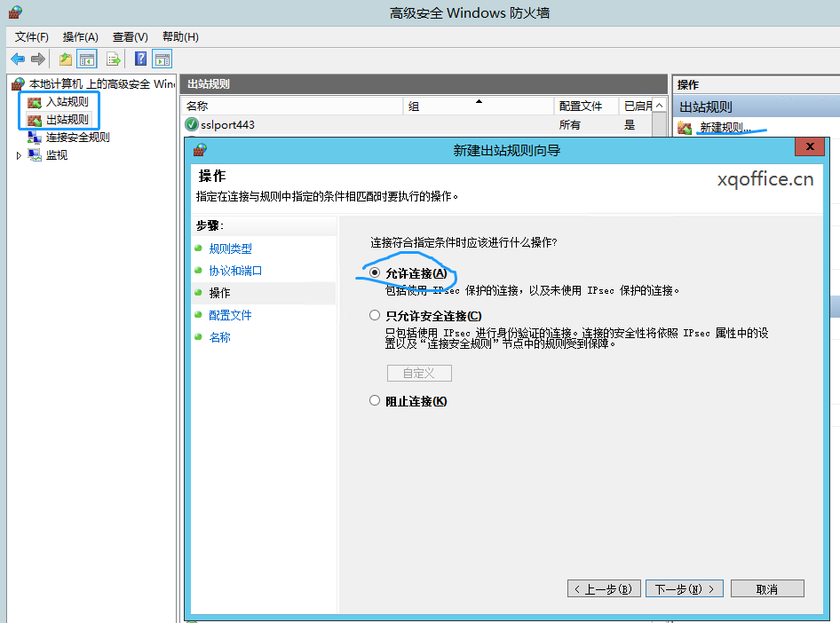Click 所有 profile cell of sslport443

[569, 125]
